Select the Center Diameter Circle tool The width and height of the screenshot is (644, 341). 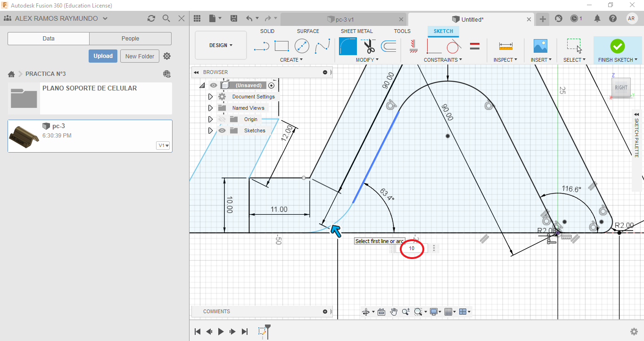(302, 46)
